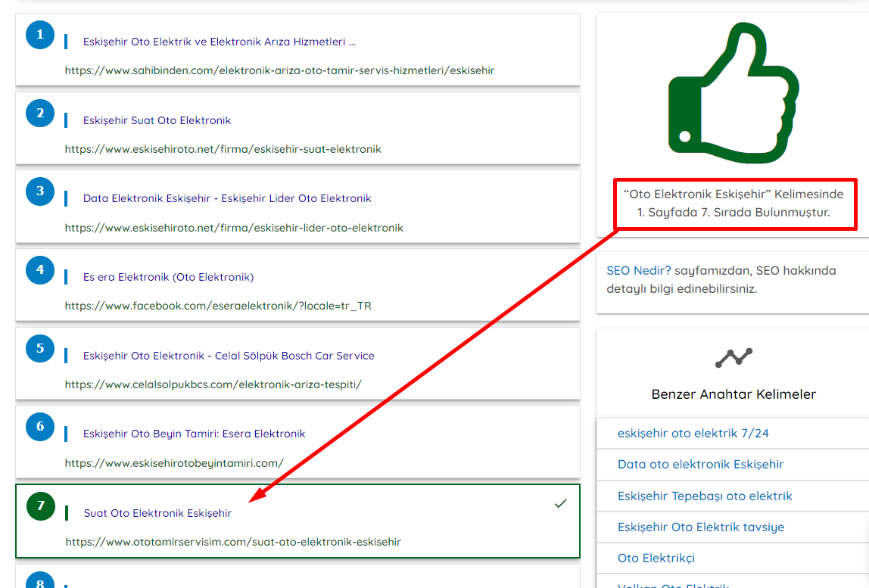Open the Celal Sölpük Bosch Car Service result
869x588 pixels.
pos(229,356)
